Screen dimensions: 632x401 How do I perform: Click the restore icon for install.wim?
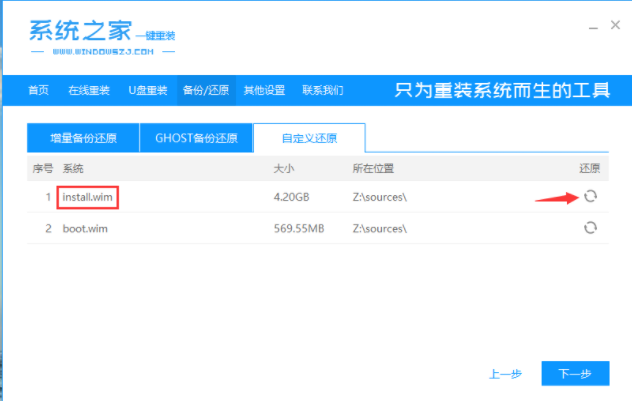pos(590,196)
